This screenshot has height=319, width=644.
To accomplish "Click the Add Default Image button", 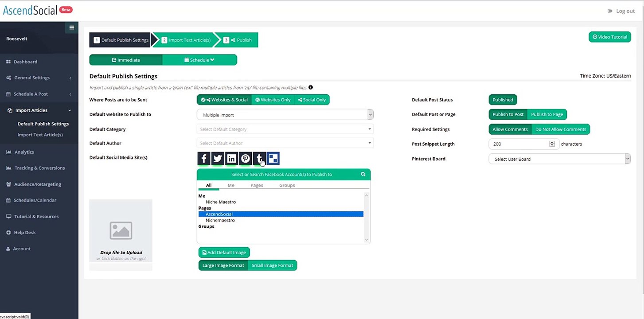I will click(x=224, y=253).
